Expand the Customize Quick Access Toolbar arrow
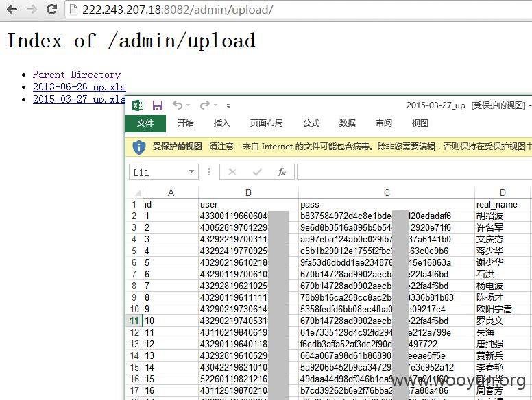 pos(229,106)
